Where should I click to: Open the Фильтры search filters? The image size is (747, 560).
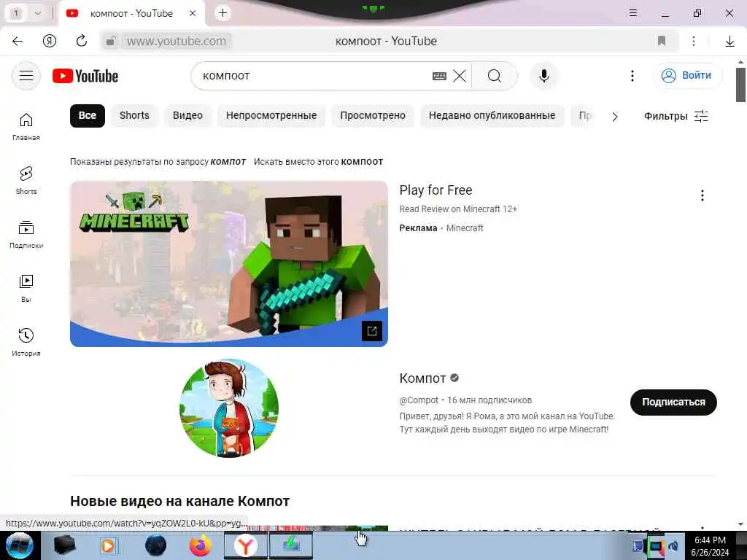coord(676,116)
